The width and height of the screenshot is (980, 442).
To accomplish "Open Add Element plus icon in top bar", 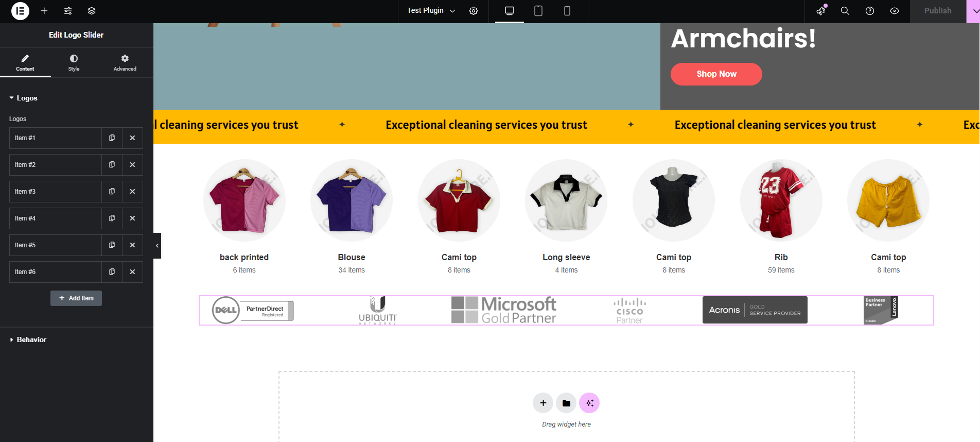I will pos(44,11).
